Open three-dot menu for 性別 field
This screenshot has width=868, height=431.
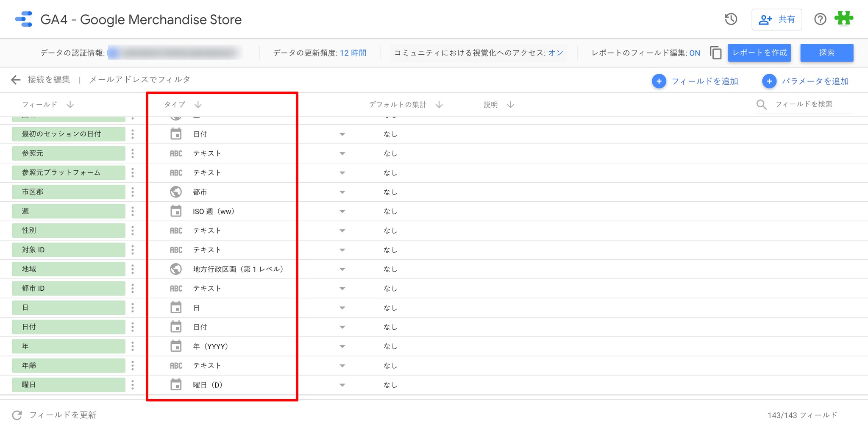133,231
